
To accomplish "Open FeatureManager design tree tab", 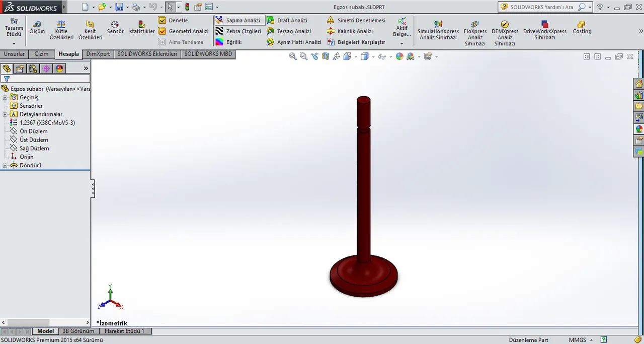I will tap(7, 68).
